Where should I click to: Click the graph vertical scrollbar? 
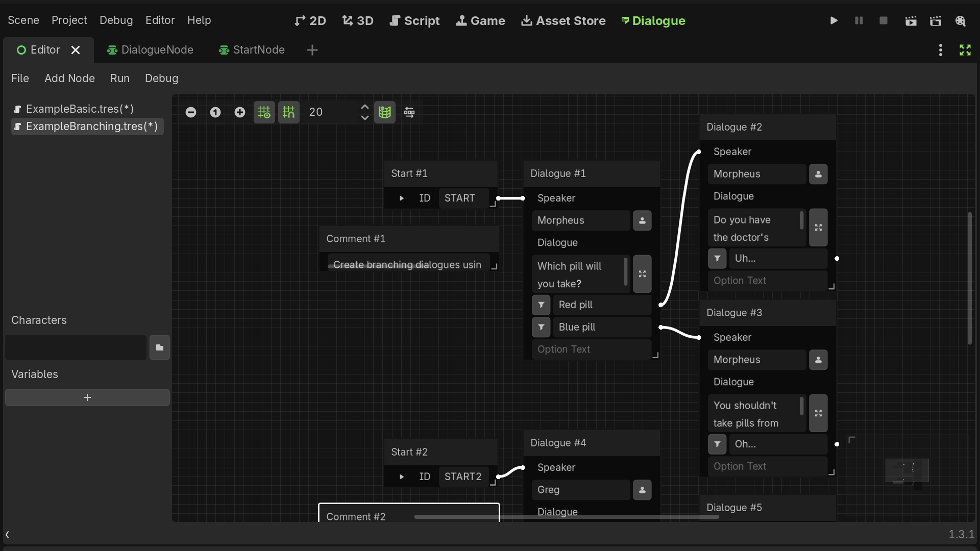pyautogui.click(x=970, y=279)
